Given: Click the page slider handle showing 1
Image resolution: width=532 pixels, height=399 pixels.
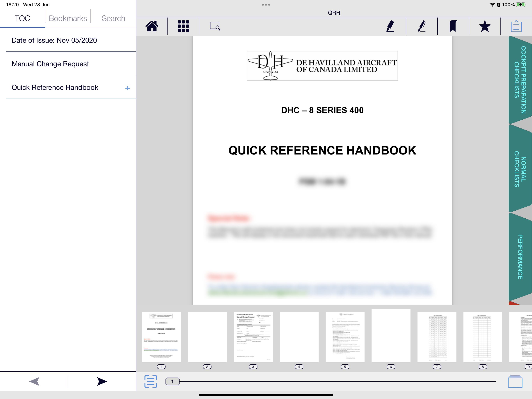Looking at the screenshot, I should (x=172, y=381).
